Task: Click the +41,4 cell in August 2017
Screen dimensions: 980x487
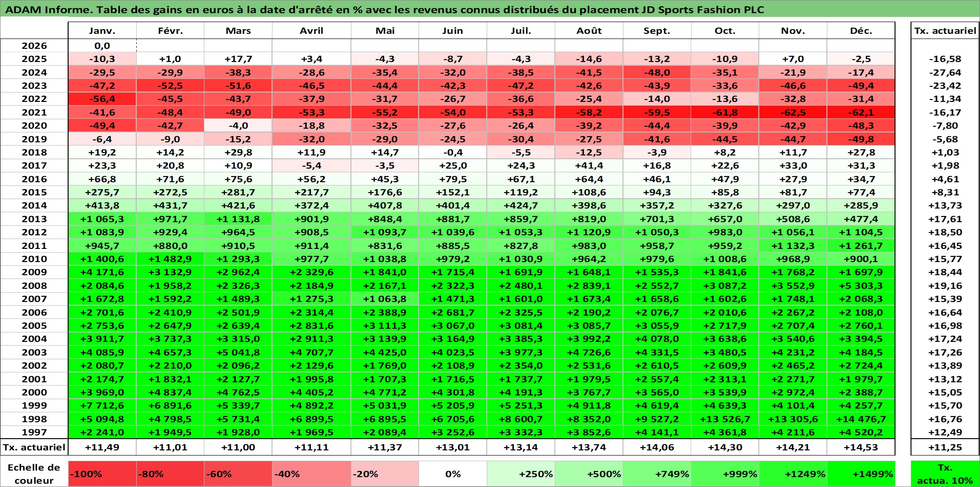Action: [589, 165]
